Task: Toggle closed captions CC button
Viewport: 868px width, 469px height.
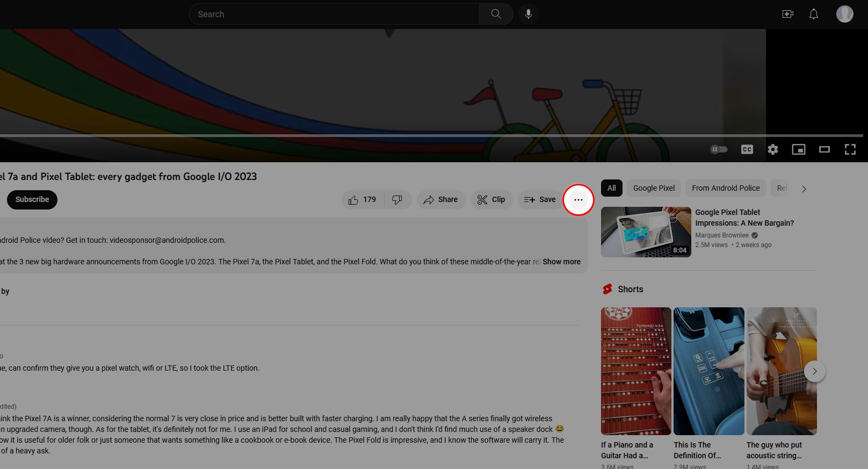Action: [747, 149]
